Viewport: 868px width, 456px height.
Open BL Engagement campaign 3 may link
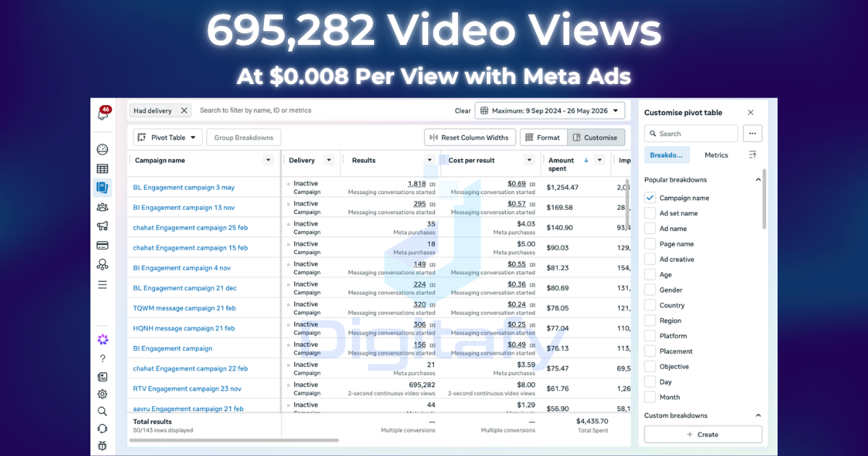point(184,187)
